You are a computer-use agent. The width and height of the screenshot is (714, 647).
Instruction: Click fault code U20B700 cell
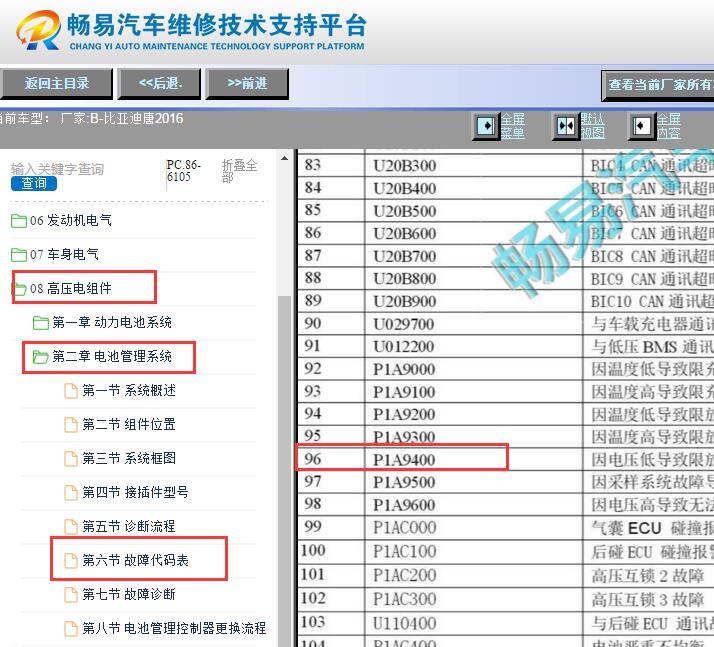pos(474,256)
